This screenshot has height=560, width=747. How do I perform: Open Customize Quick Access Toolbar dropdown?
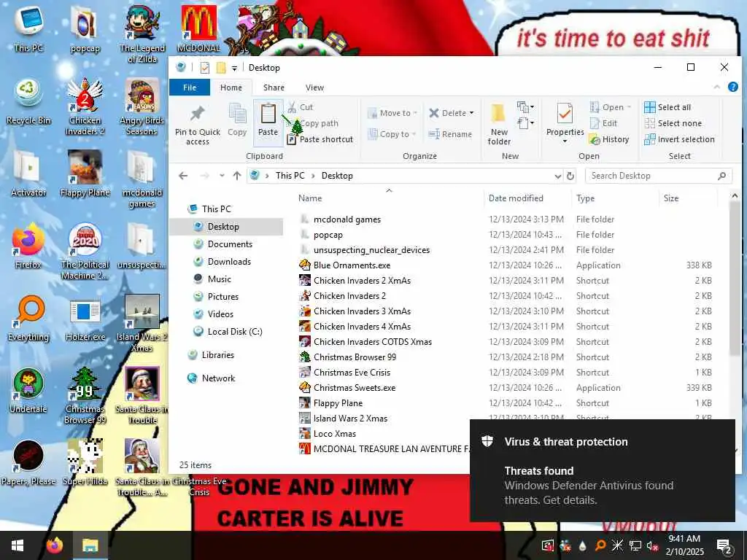coord(234,68)
